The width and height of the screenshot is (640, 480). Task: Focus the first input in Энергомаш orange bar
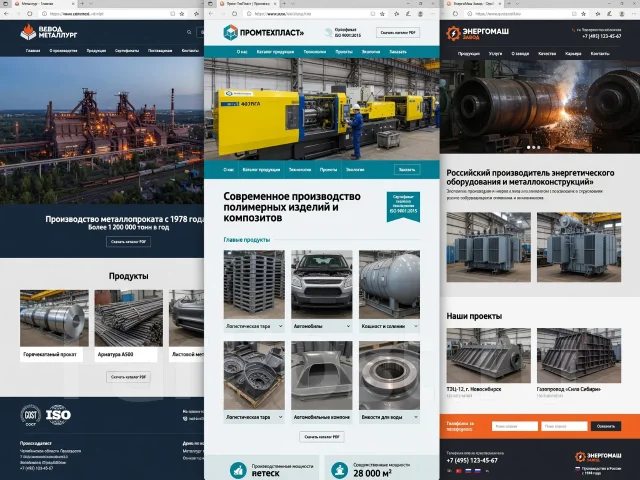pos(515,426)
